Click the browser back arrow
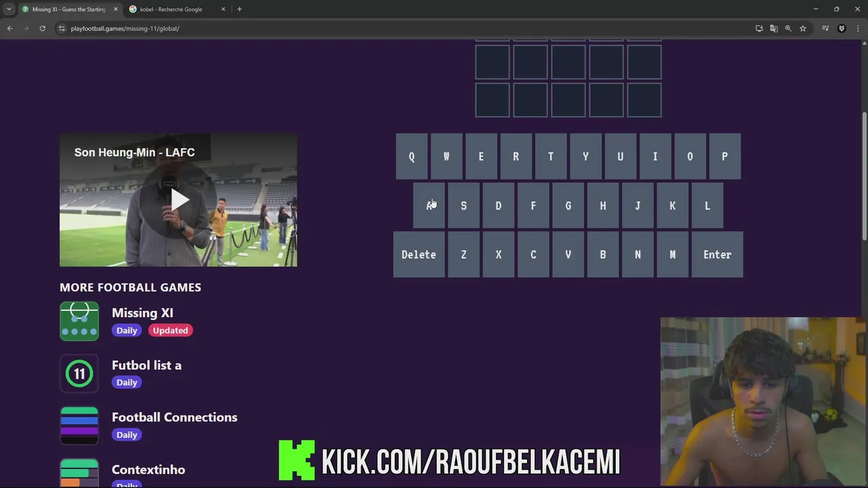Viewport: 868px width, 488px height. [9, 28]
